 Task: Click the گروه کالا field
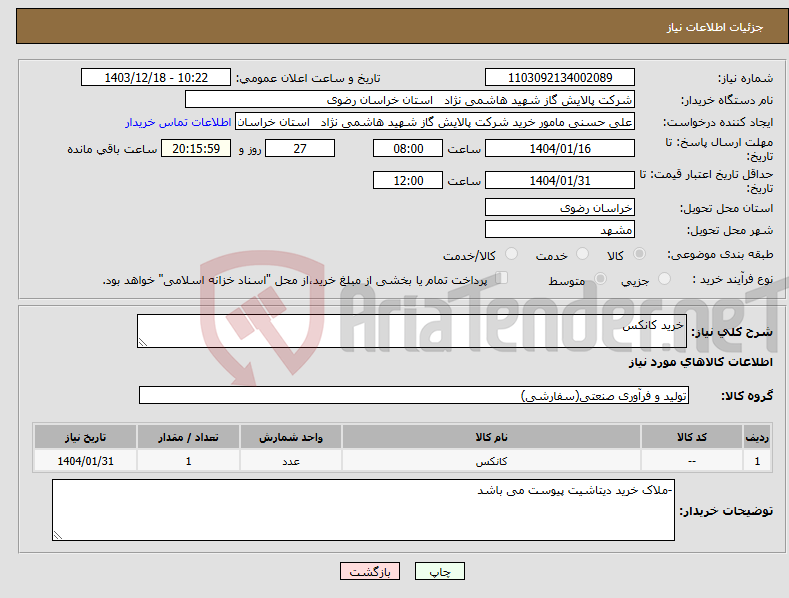pyautogui.click(x=414, y=396)
